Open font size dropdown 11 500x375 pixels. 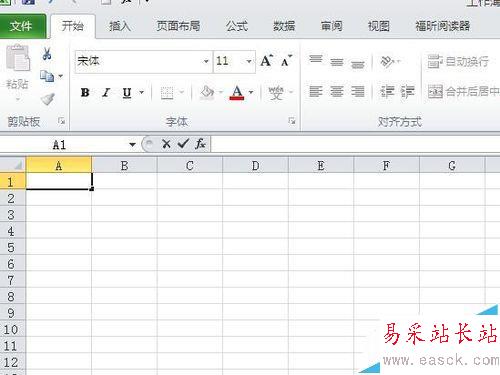249,61
